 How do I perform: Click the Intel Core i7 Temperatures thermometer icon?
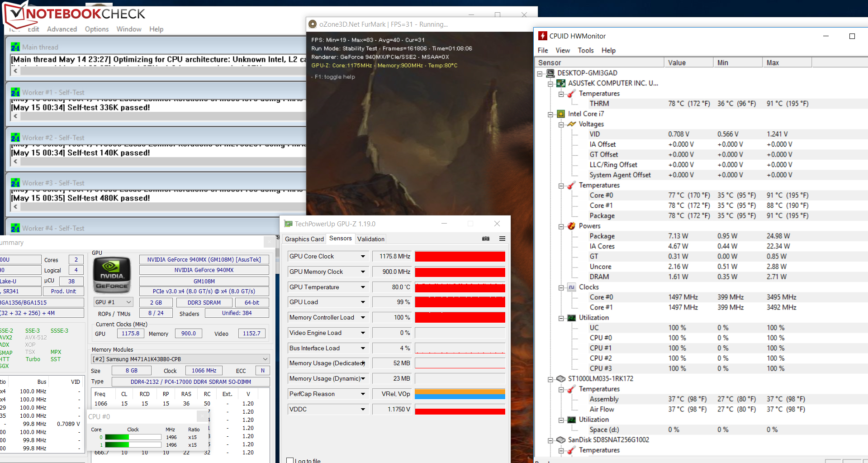(572, 185)
